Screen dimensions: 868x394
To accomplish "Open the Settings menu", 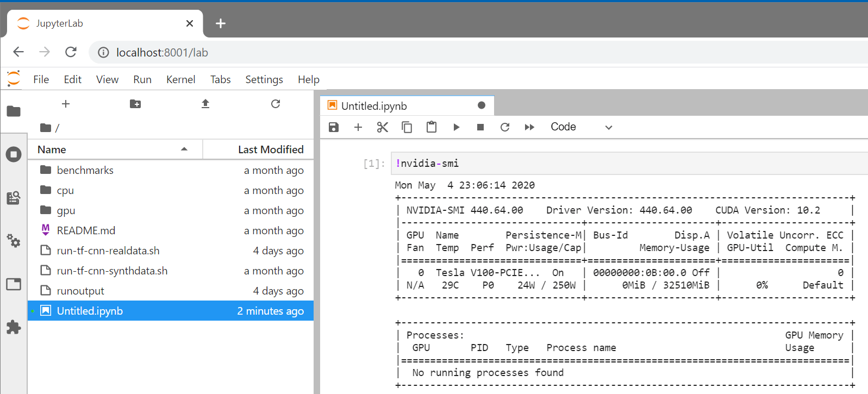I will 264,79.
